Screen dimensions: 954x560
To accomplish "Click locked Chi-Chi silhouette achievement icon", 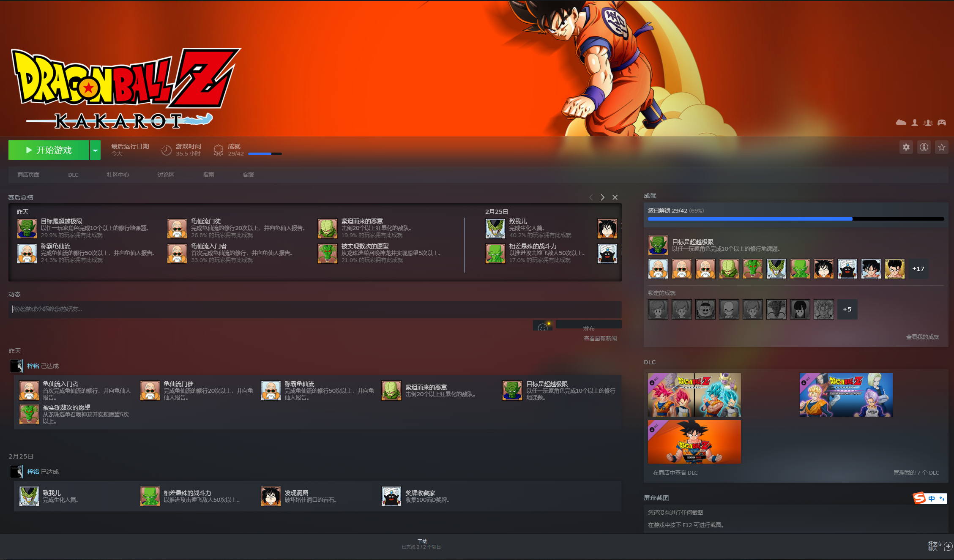I will [x=800, y=309].
